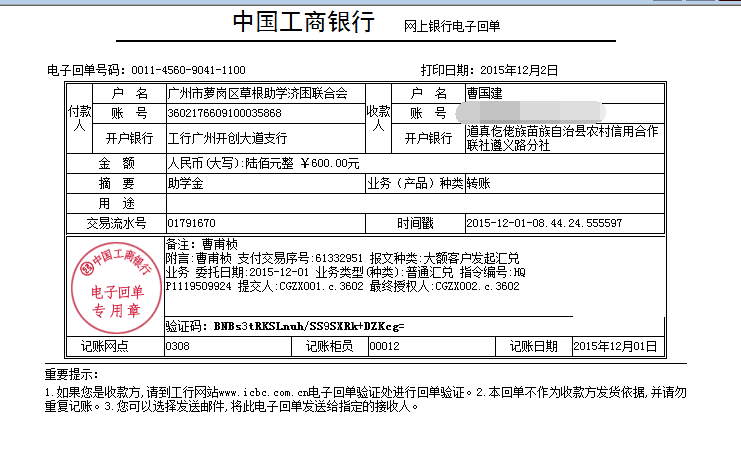Click the 摘要 label cell

(116, 183)
